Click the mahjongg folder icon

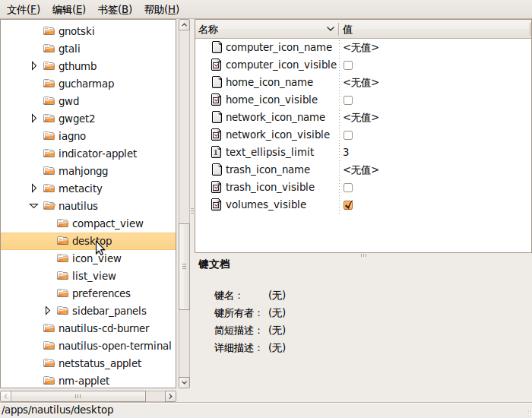[49, 171]
